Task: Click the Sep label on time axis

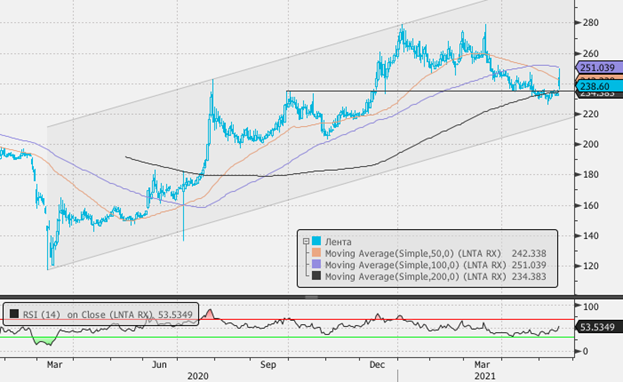Action: tap(268, 365)
